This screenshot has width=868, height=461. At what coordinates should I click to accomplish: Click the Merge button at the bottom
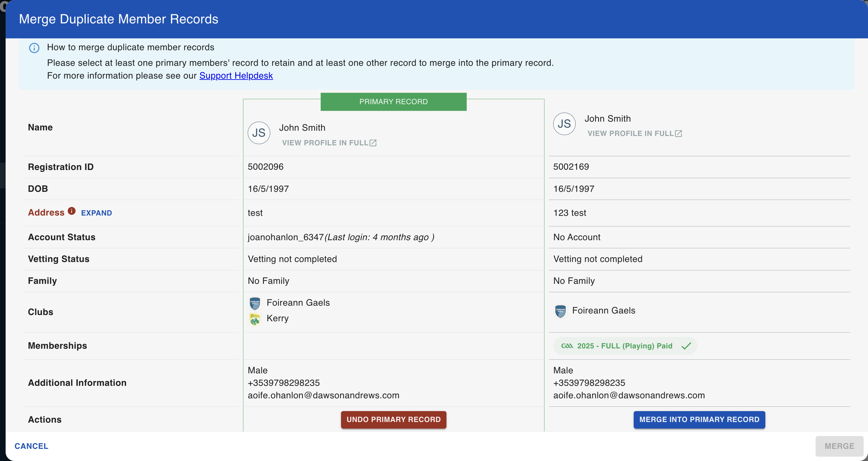pos(839,446)
